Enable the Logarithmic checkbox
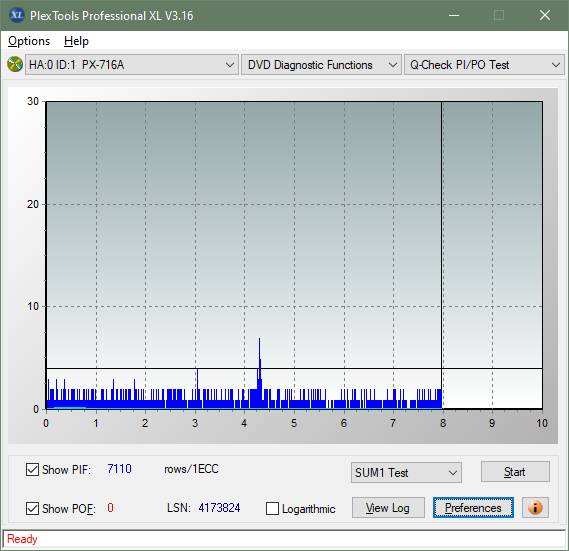Viewport: 569px width, 551px height. tap(272, 509)
